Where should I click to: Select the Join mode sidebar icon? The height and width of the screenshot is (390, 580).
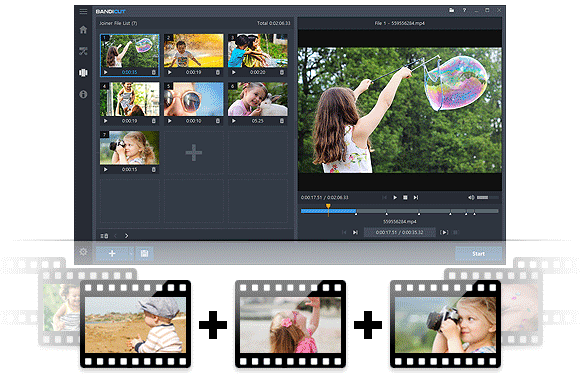pos(83,73)
